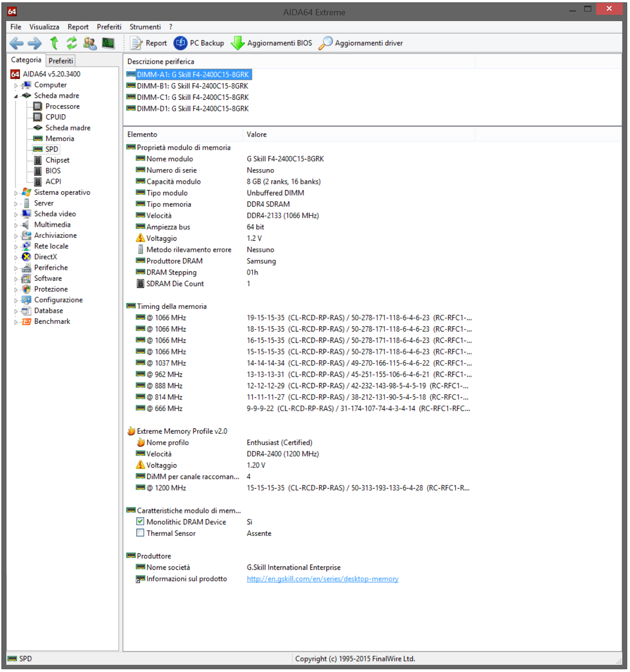
Task: Click the SPD status bar entry
Action: 20,659
